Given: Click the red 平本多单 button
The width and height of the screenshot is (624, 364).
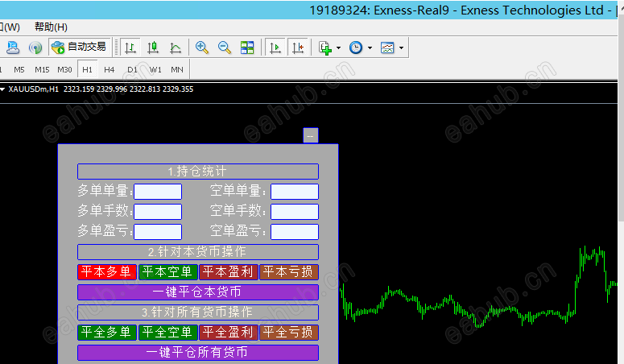Looking at the screenshot, I should click(x=107, y=272).
